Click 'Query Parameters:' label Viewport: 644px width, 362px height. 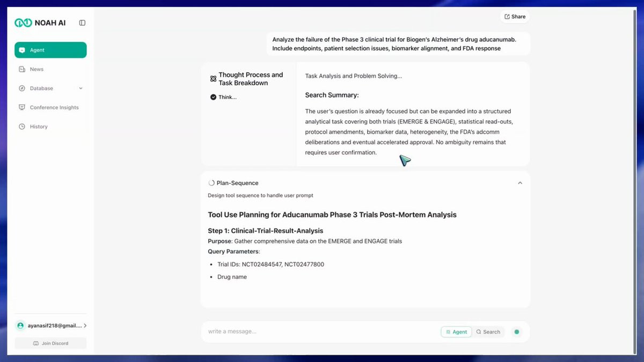[x=234, y=252]
